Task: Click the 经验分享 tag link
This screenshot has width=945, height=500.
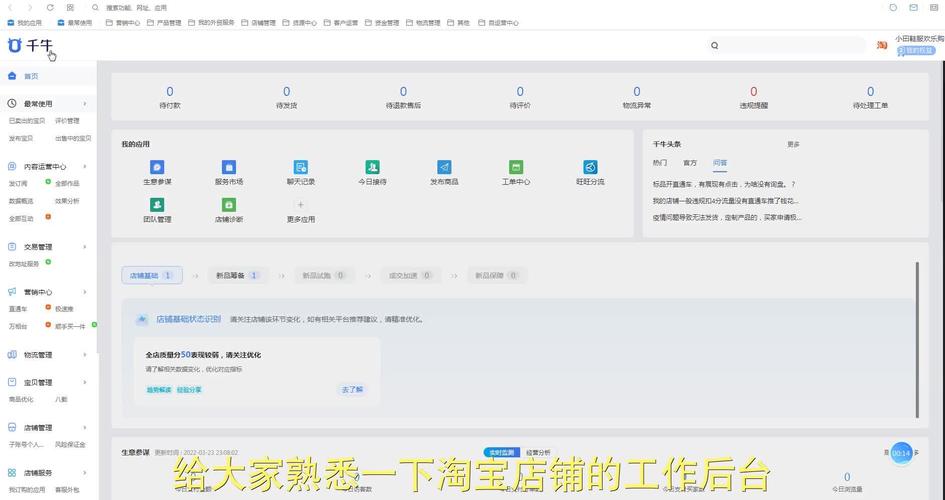Action: tap(189, 390)
